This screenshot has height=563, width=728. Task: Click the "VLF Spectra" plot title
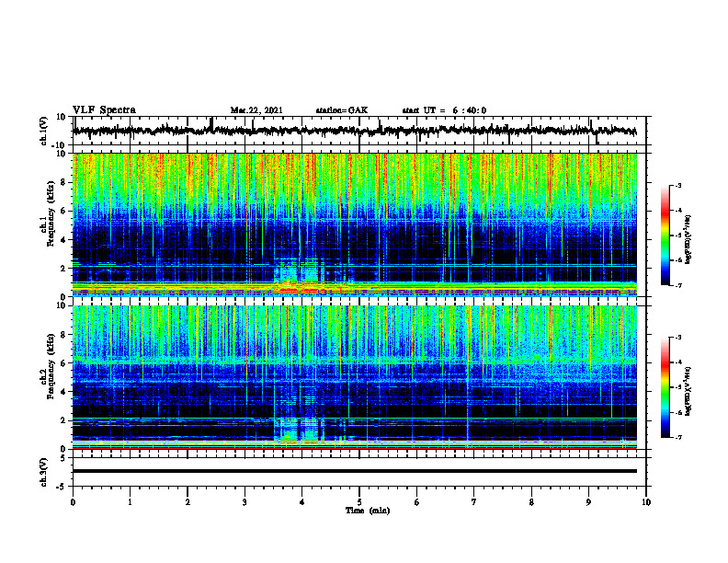coord(104,110)
